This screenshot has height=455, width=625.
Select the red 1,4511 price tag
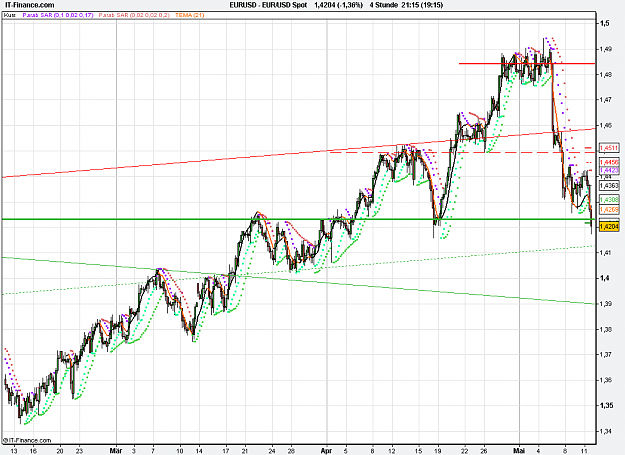(609, 148)
